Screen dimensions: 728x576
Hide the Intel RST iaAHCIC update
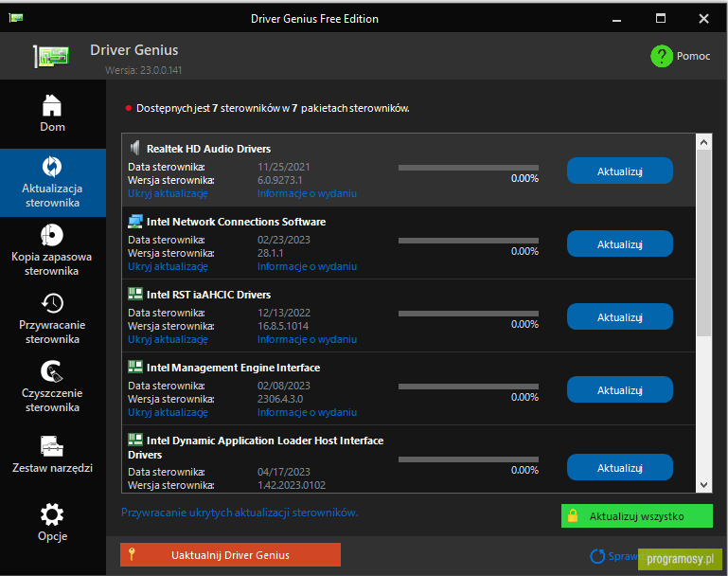point(168,339)
